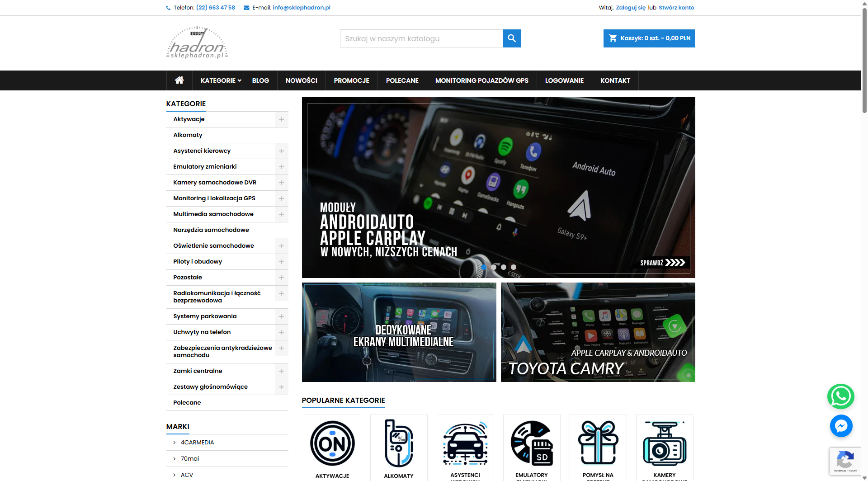Expand the Aktywacje category subtree
This screenshot has height=481, width=868.
(x=281, y=119)
